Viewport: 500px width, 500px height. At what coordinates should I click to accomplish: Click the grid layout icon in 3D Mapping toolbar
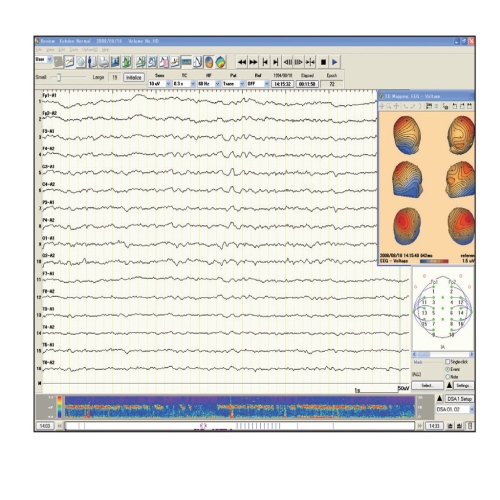pyautogui.click(x=429, y=106)
